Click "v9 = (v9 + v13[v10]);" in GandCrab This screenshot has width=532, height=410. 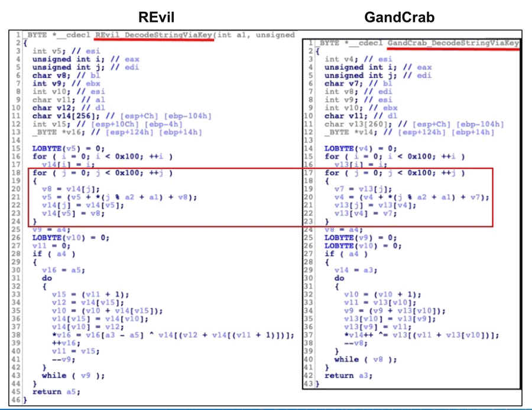(x=395, y=311)
